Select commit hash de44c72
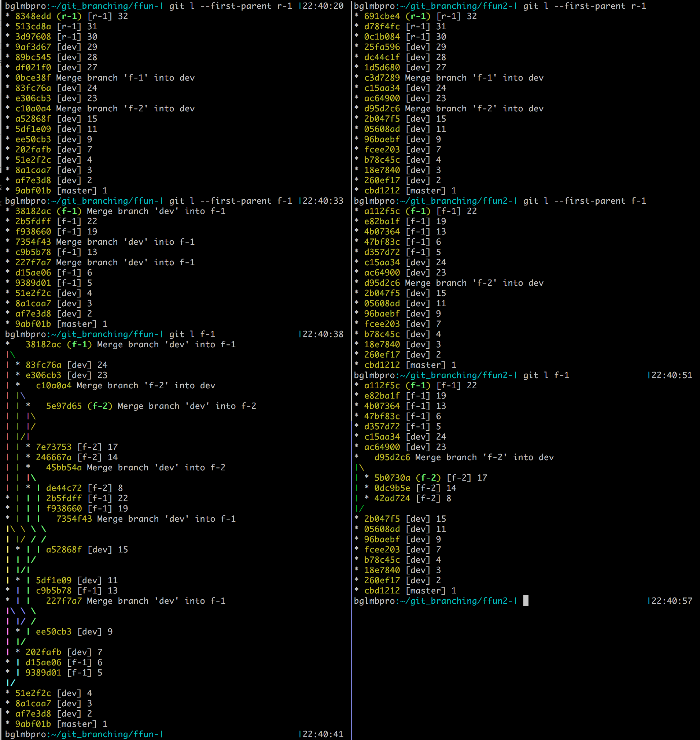 pos(64,488)
